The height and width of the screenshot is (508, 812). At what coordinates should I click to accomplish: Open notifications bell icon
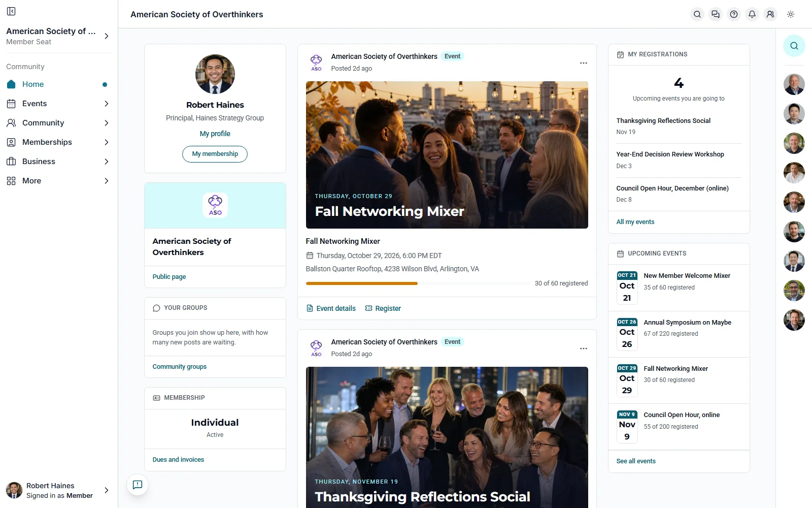click(x=752, y=14)
